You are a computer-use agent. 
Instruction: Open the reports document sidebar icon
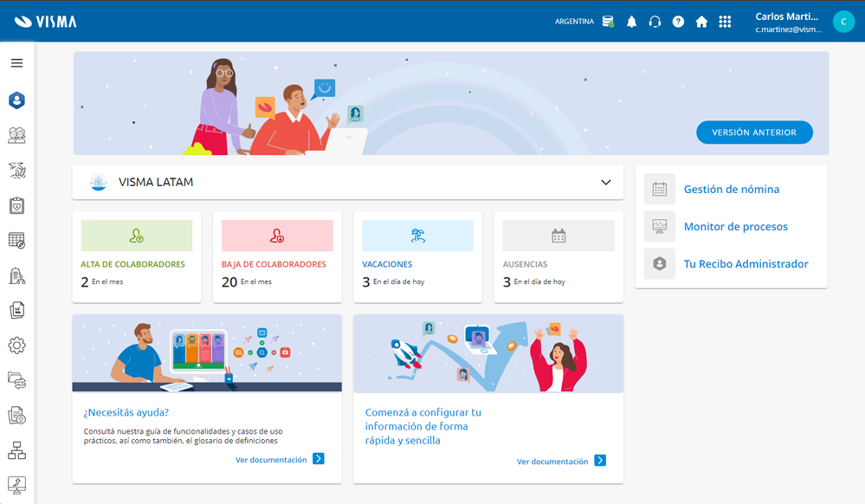pyautogui.click(x=17, y=310)
